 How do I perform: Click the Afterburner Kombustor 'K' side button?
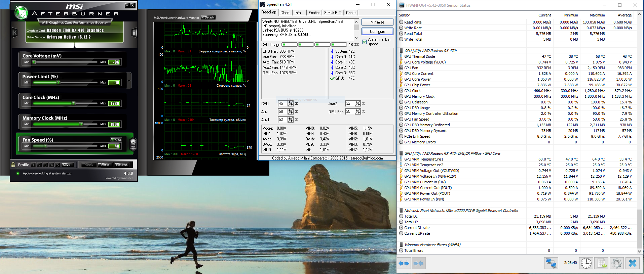pyautogui.click(x=15, y=33)
